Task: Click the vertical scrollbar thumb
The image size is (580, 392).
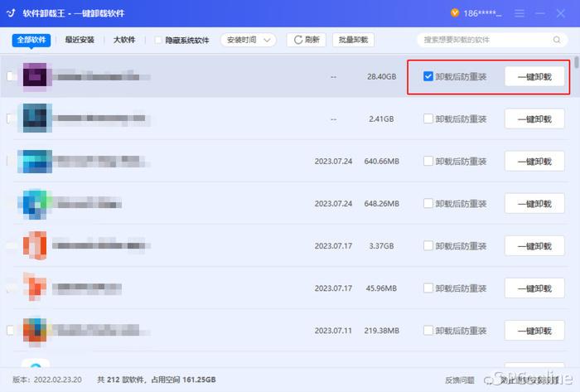Action: 577,62
